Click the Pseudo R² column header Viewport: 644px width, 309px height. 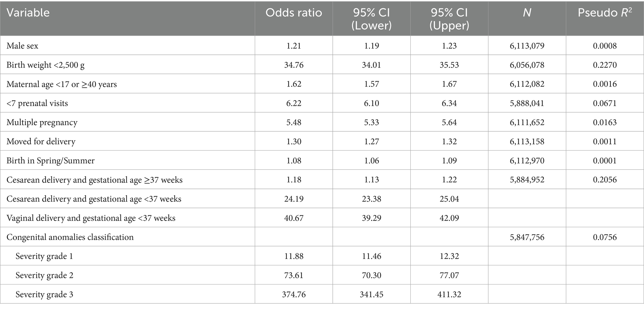(605, 13)
